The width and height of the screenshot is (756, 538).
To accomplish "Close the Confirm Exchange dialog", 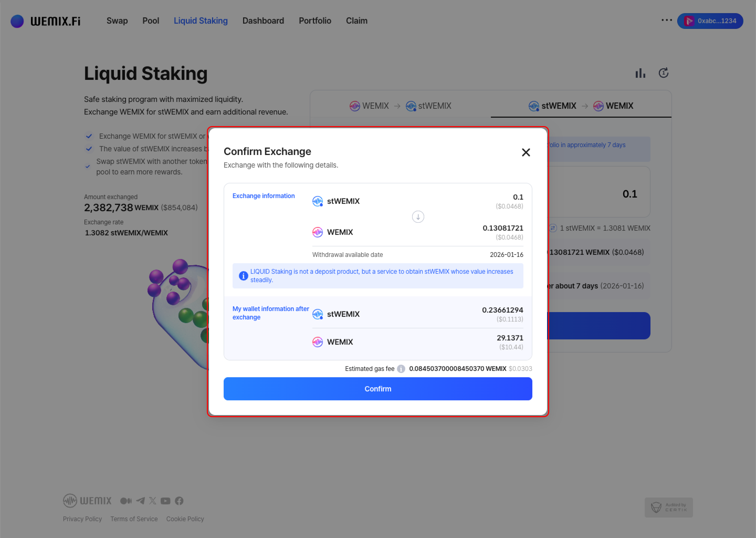I will 526,152.
